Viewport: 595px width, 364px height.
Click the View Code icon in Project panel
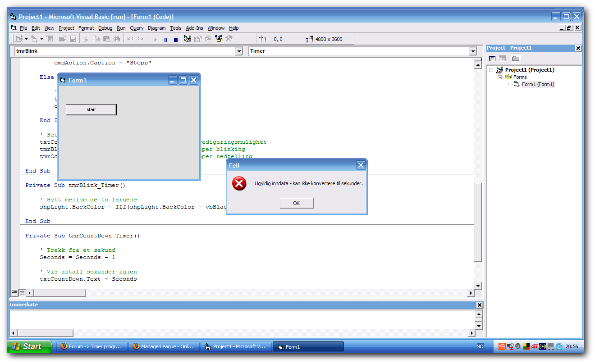(x=492, y=59)
